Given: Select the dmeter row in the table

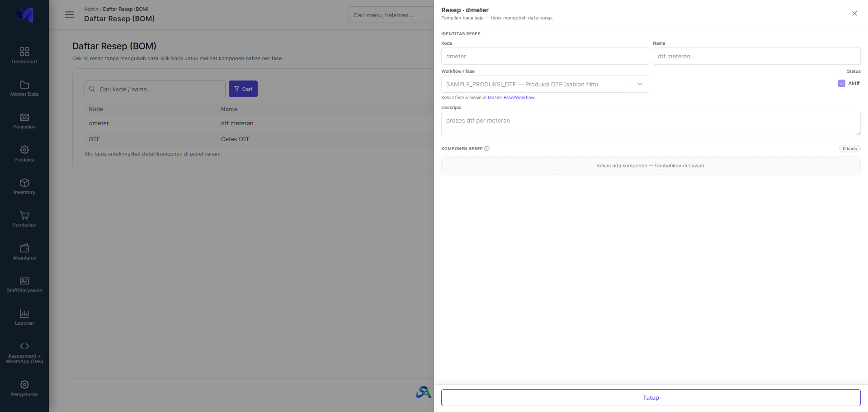Looking at the screenshot, I should point(259,123).
